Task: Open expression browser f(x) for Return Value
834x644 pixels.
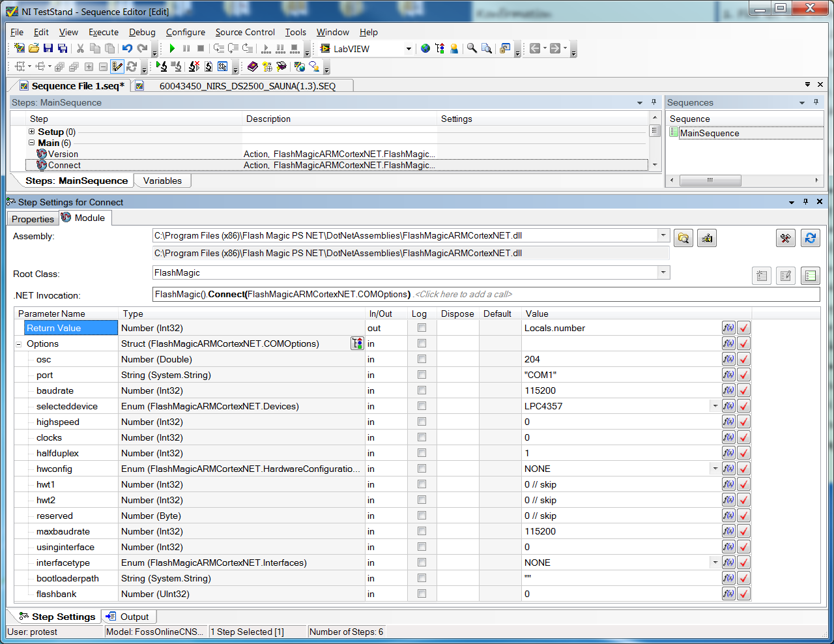Action: [728, 328]
